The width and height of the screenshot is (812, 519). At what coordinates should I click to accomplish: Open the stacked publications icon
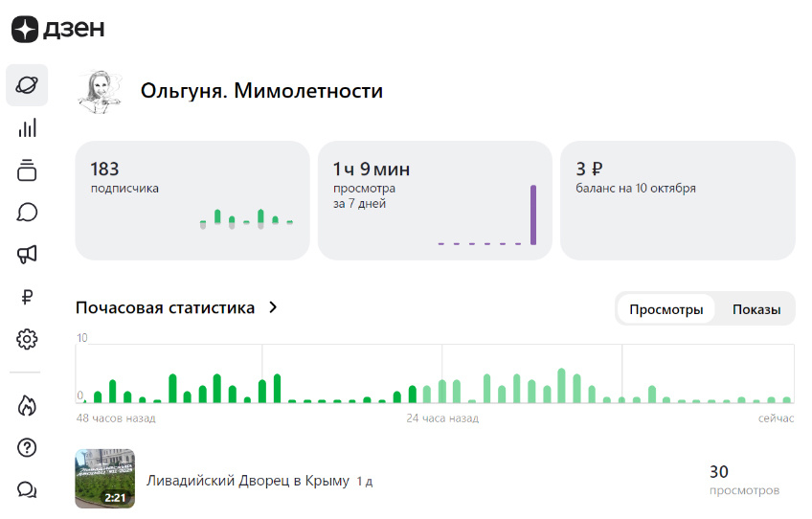pos(27,169)
